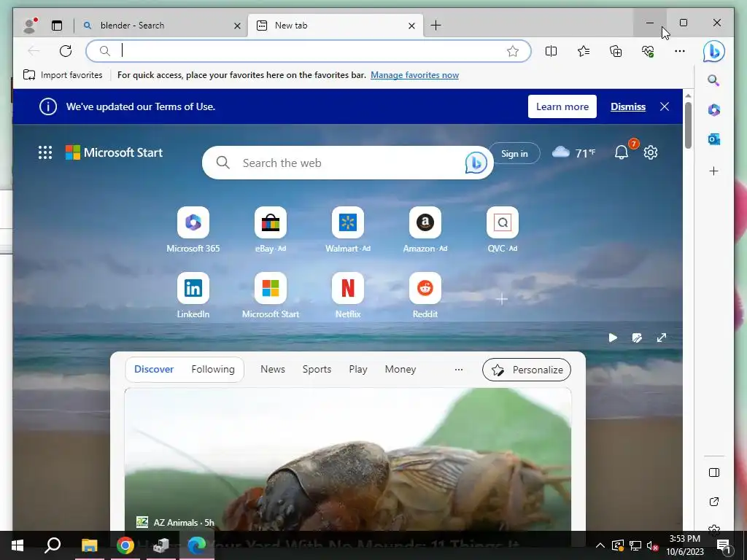This screenshot has width=747, height=560.
Task: Click the Sign in button
Action: click(x=514, y=153)
